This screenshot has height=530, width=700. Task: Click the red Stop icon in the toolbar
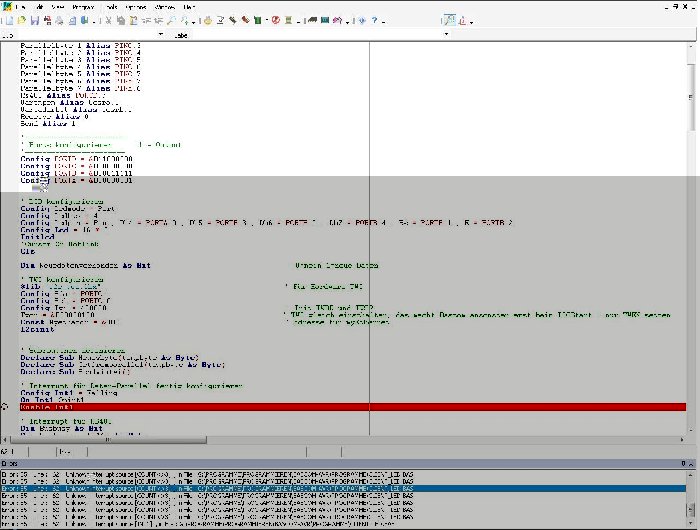pyautogui.click(x=275, y=20)
